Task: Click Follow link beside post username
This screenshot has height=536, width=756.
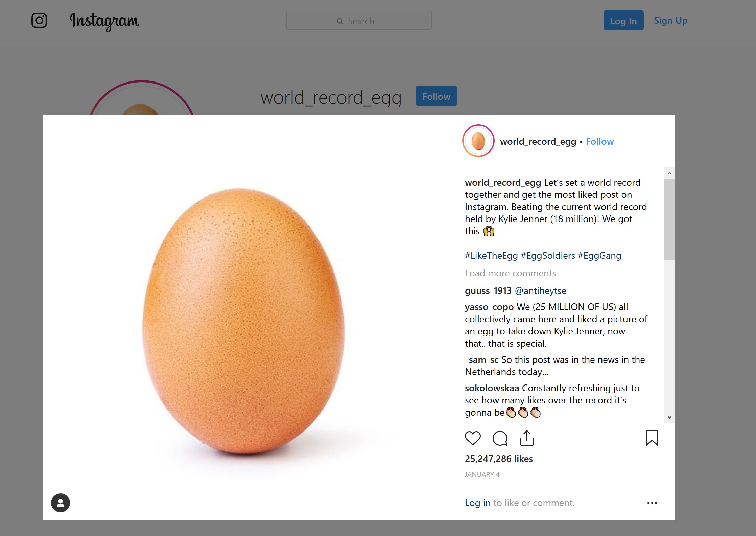Action: click(x=599, y=142)
